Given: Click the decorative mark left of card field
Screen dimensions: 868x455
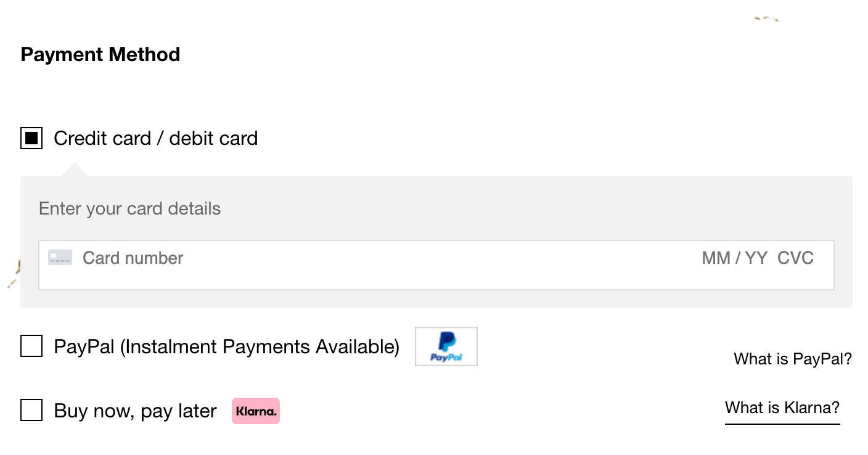Looking at the screenshot, I should (x=14, y=274).
